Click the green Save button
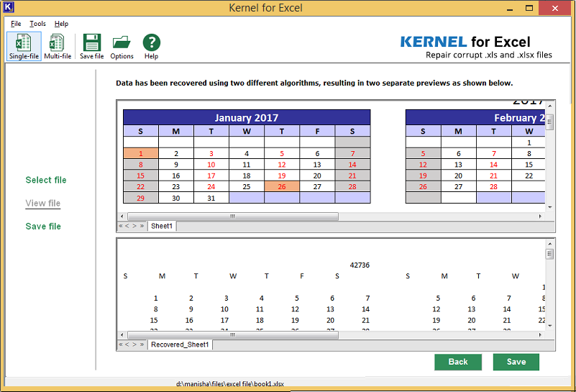Viewport: 576px width, 392px height. 516,362
